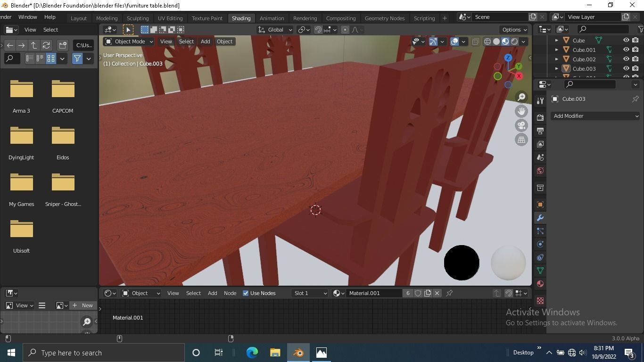The width and height of the screenshot is (644, 362).
Task: Disable Cube.003 in renders camera icon
Action: point(636,68)
